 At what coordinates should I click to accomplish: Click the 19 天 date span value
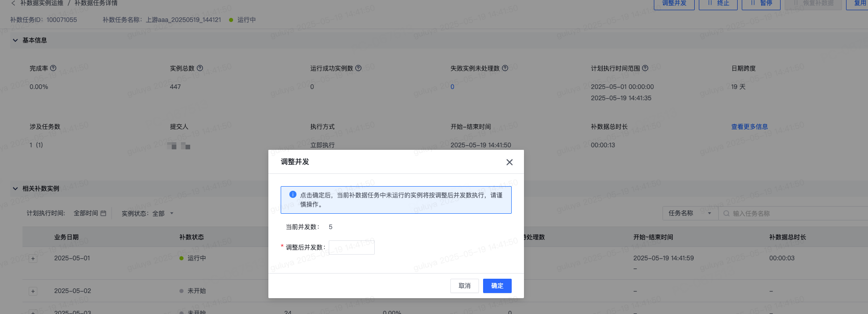click(738, 87)
